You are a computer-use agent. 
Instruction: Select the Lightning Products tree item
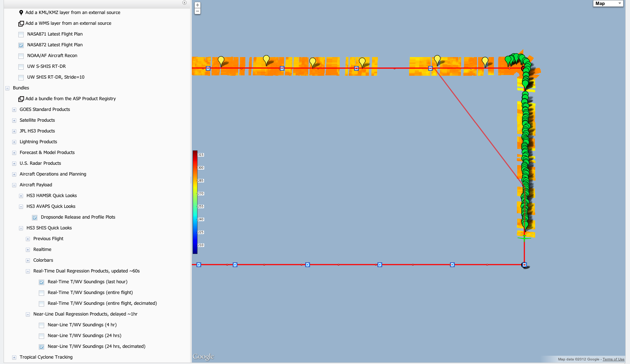point(38,142)
